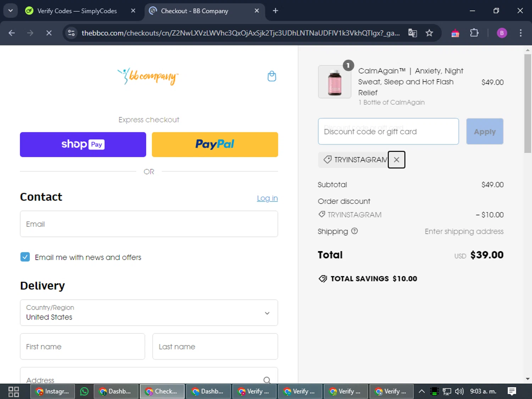Open the tab search dropdown arrow

click(x=11, y=11)
